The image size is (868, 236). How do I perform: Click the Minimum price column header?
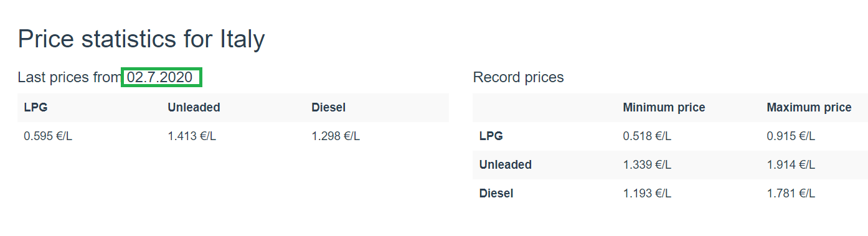click(x=664, y=107)
